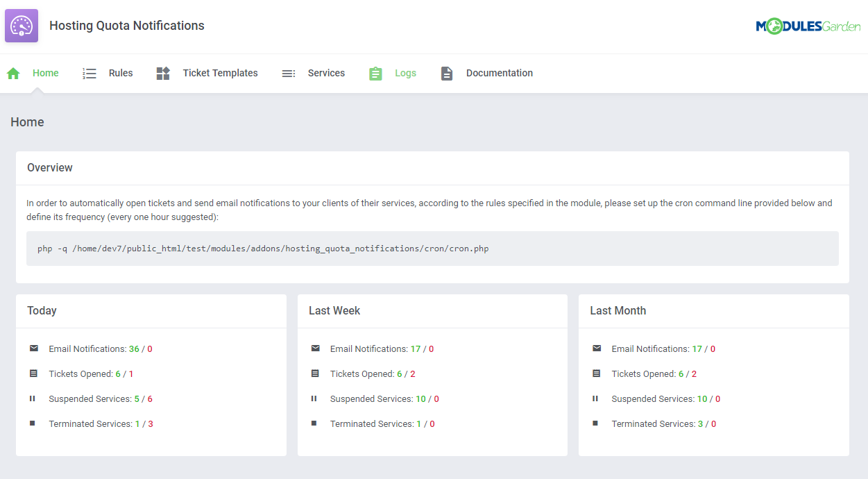Click stop icon in Last Month card
Screen dimensions: 868x479
pos(595,423)
